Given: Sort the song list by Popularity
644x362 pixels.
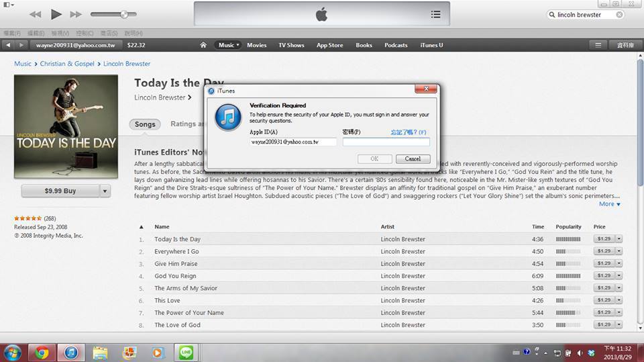Looking at the screenshot, I should coord(568,226).
